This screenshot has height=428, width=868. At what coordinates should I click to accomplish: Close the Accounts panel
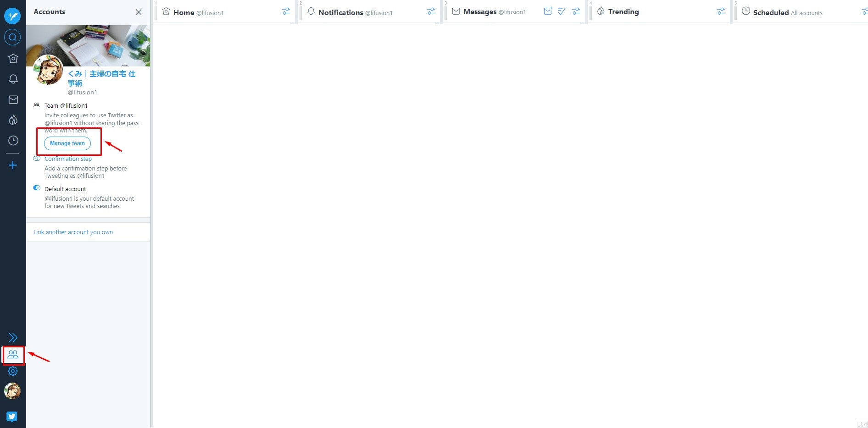139,12
